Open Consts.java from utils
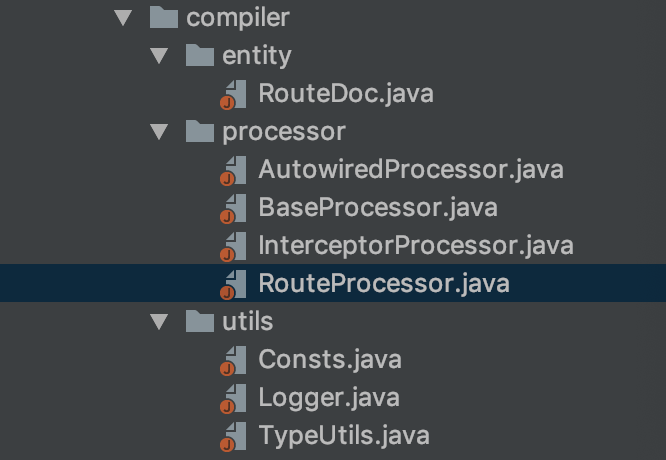Image resolution: width=666 pixels, height=460 pixels. point(330,360)
